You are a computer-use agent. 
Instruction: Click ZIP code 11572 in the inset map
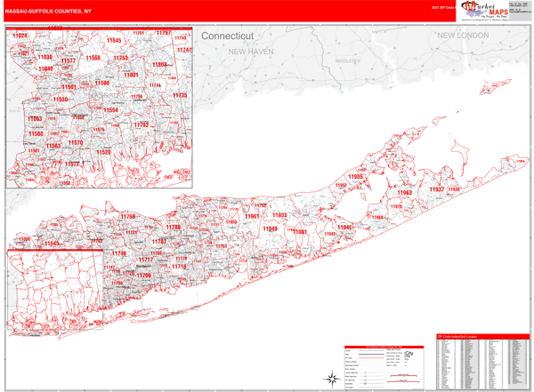73,164
